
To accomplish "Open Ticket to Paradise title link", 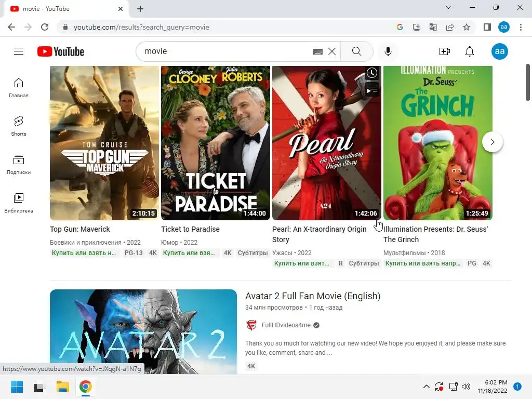I will click(x=190, y=229).
